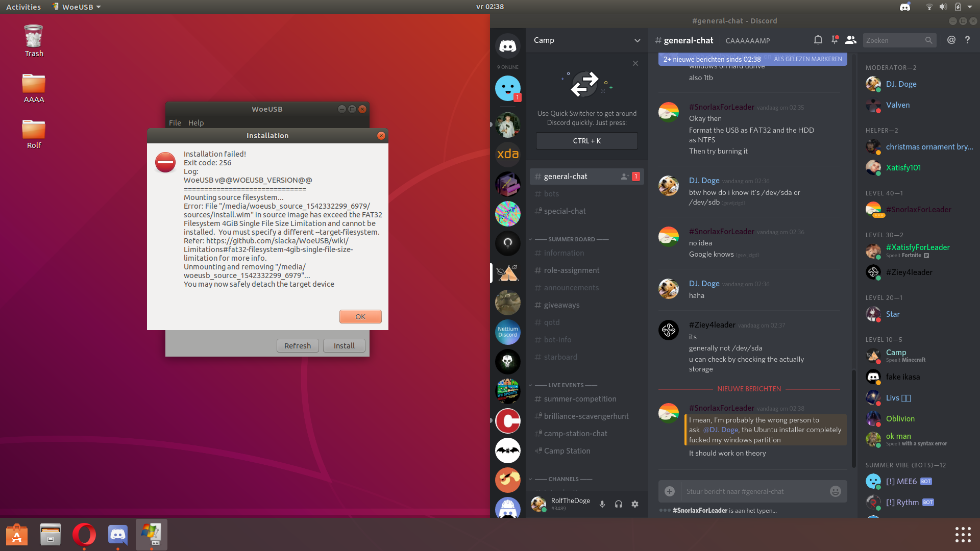Dismiss the Quick Switcher tip
The image size is (980, 551).
(x=635, y=63)
